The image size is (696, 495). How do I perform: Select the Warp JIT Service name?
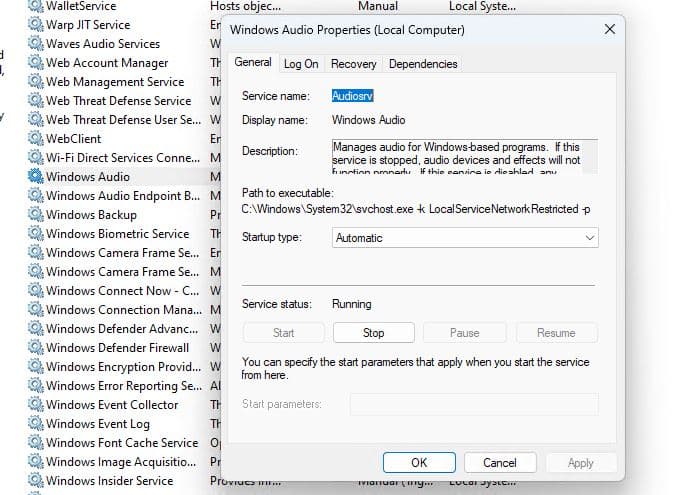click(88, 25)
